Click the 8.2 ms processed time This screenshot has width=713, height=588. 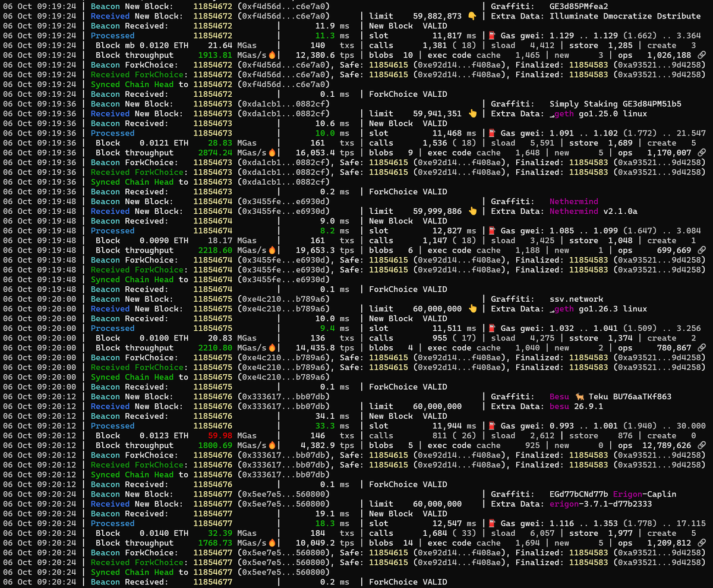(x=327, y=230)
